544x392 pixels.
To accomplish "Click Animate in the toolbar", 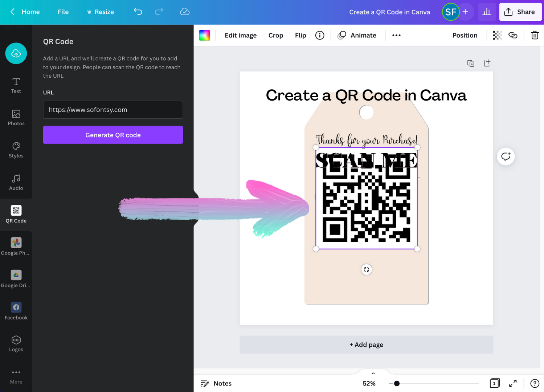I will point(357,35).
